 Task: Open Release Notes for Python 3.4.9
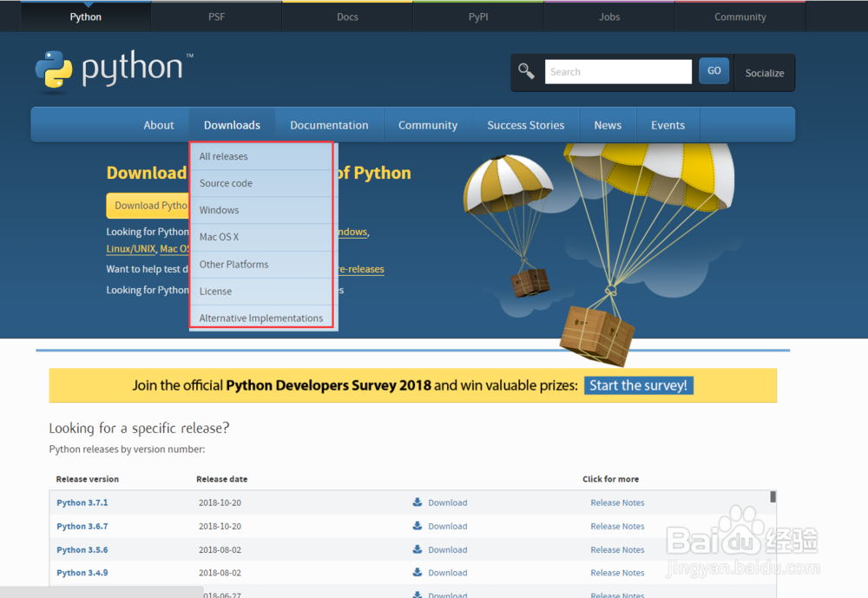coord(617,573)
